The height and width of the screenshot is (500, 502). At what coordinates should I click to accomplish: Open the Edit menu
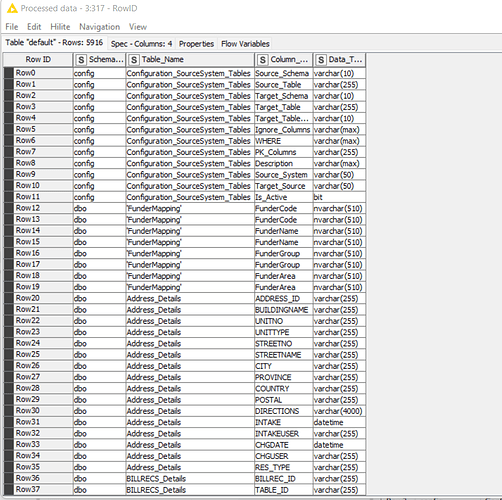coord(34,27)
